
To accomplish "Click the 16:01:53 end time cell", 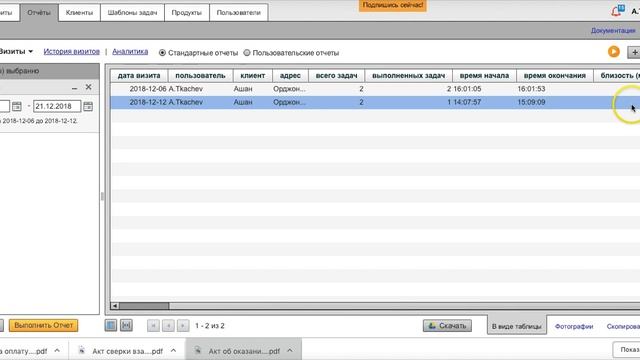I will [x=531, y=89].
